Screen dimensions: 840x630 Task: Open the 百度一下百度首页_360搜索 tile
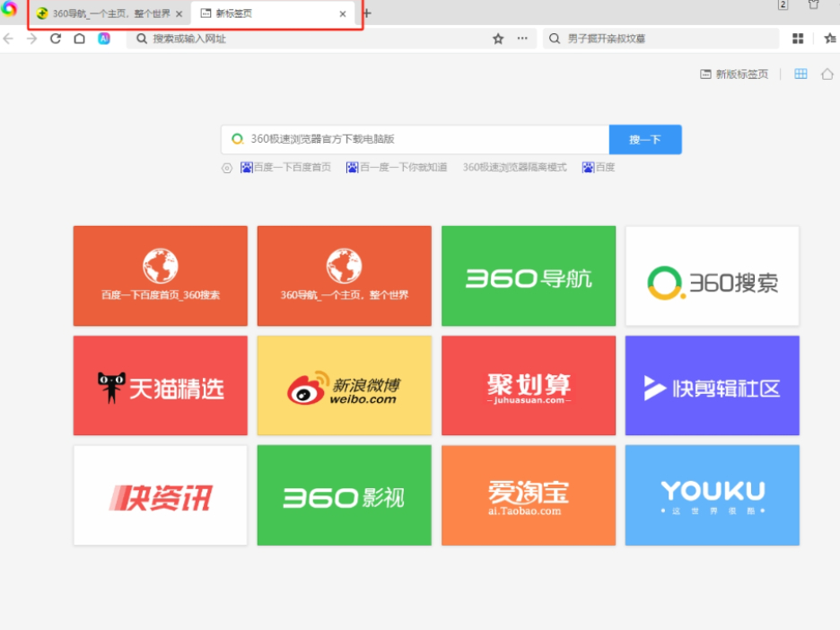pyautogui.click(x=160, y=276)
